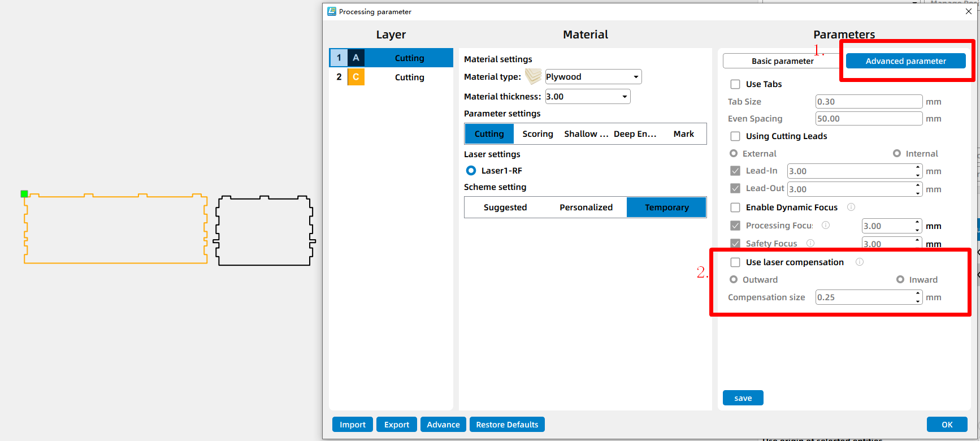This screenshot has height=441, width=980.
Task: Open the Material type dropdown
Action: tap(593, 76)
